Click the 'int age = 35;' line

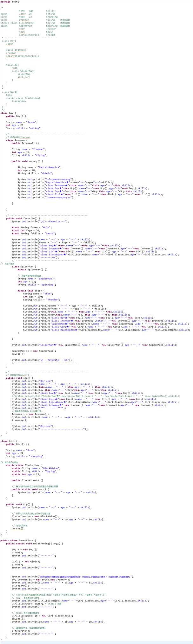tap(21, 152)
